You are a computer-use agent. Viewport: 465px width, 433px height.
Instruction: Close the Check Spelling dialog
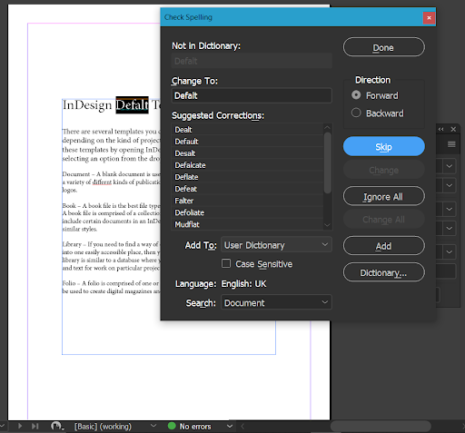click(x=429, y=18)
